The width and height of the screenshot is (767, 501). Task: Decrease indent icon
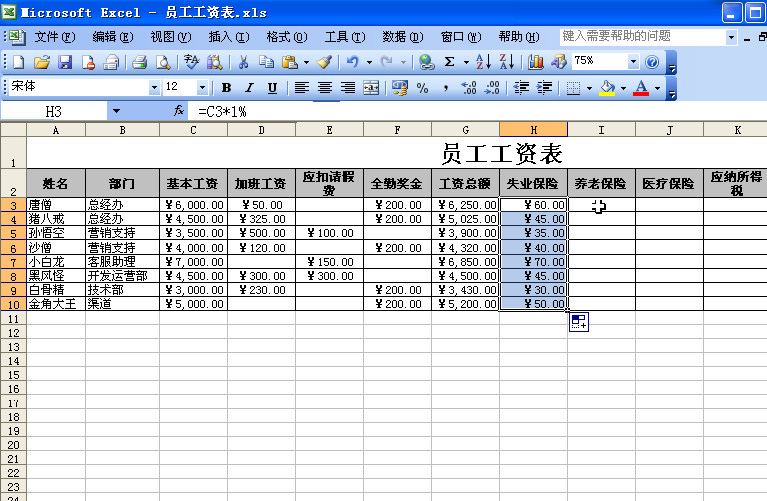521,88
